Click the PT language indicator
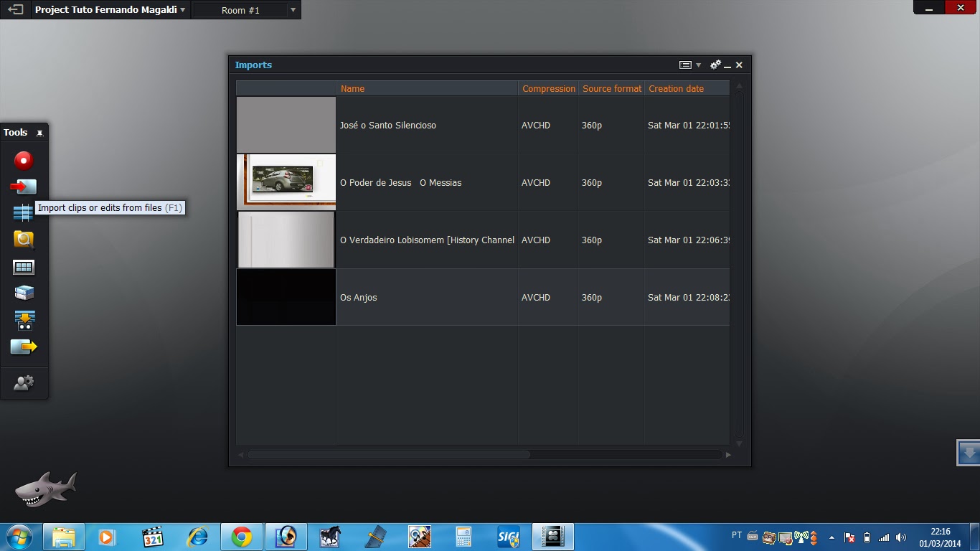 pos(737,535)
